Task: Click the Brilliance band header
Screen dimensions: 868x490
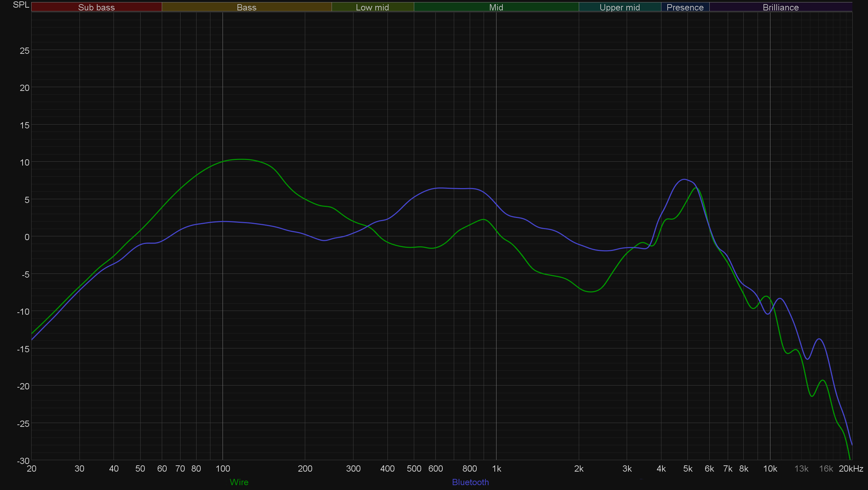Action: [781, 7]
